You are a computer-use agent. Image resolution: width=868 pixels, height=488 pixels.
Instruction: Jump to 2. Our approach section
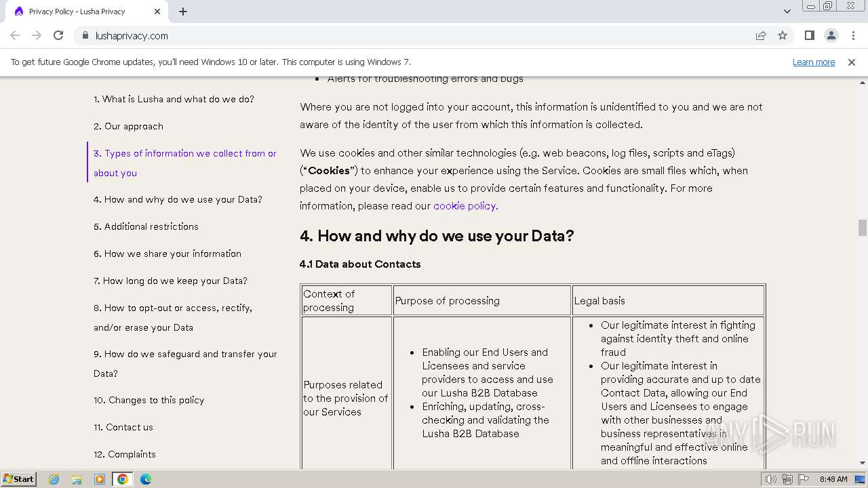(128, 126)
